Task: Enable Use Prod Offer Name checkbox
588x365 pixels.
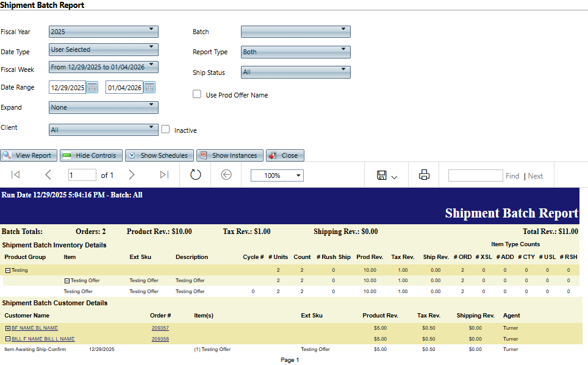Action: 197,94
